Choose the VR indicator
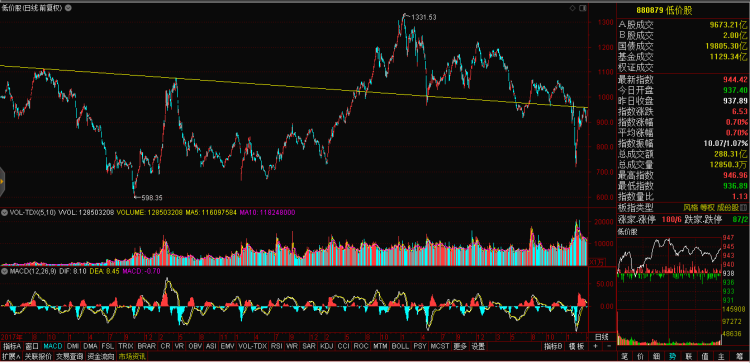The image size is (750, 363). [x=180, y=346]
